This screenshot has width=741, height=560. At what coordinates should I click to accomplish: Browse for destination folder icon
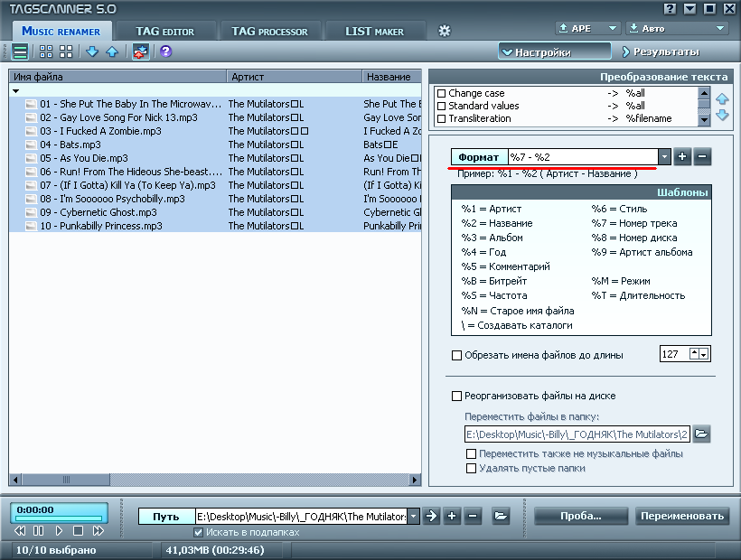click(x=701, y=434)
